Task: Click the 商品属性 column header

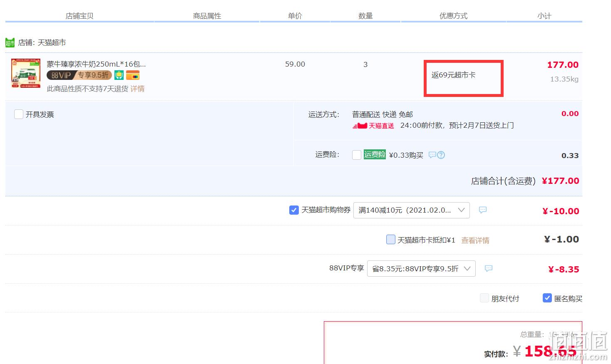Action: (x=207, y=16)
